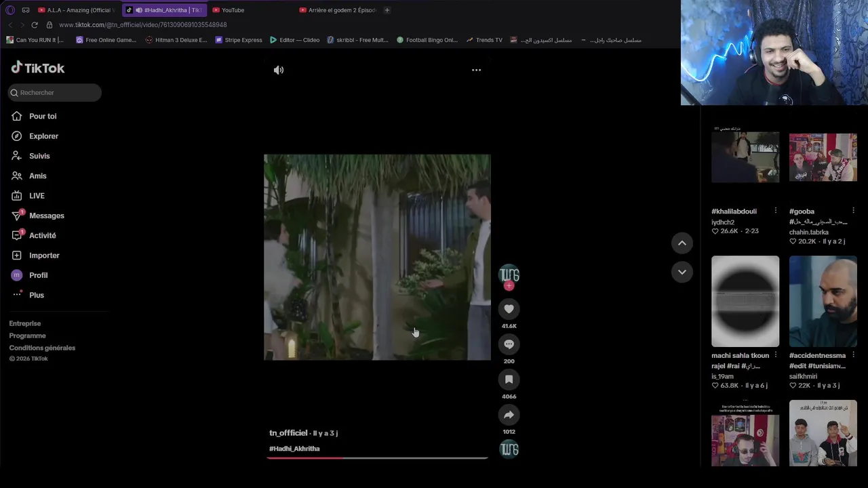Click the is_19am author name
This screenshot has height=488, width=868.
[722, 376]
